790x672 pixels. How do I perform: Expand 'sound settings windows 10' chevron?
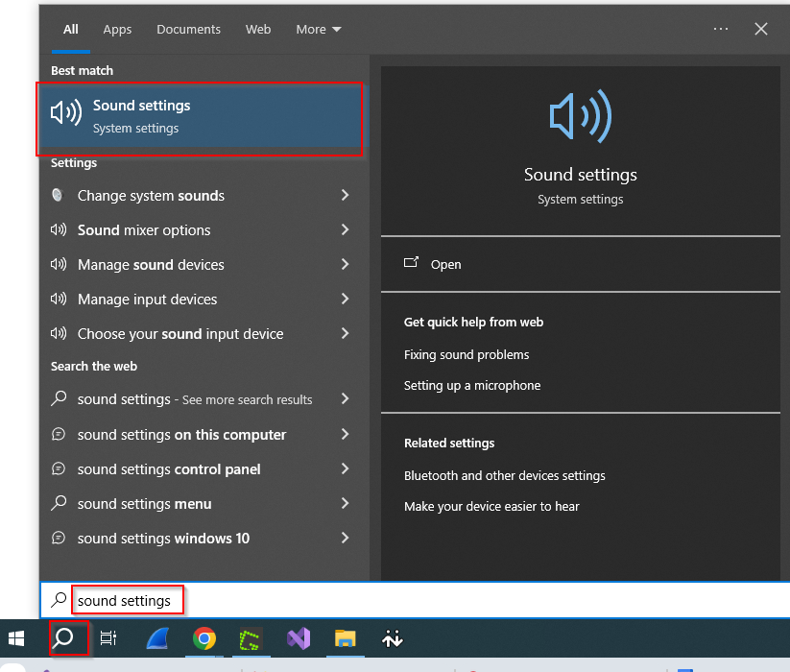coord(346,538)
